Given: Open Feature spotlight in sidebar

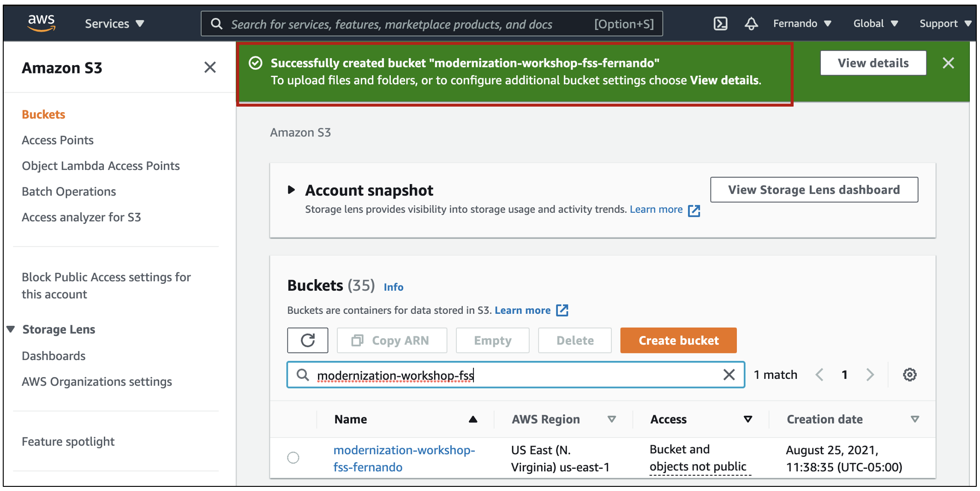Looking at the screenshot, I should [x=68, y=442].
